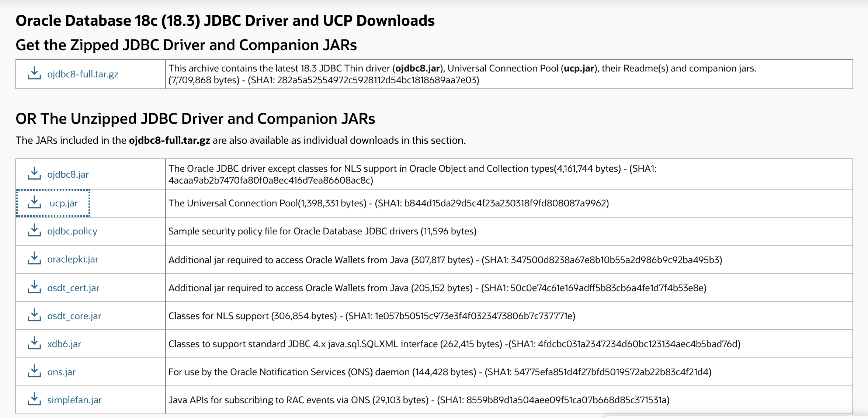Click the sentence 'The JARs included in the ojdbc8-full.tar.gz'
This screenshot has height=418, width=868.
(x=241, y=140)
